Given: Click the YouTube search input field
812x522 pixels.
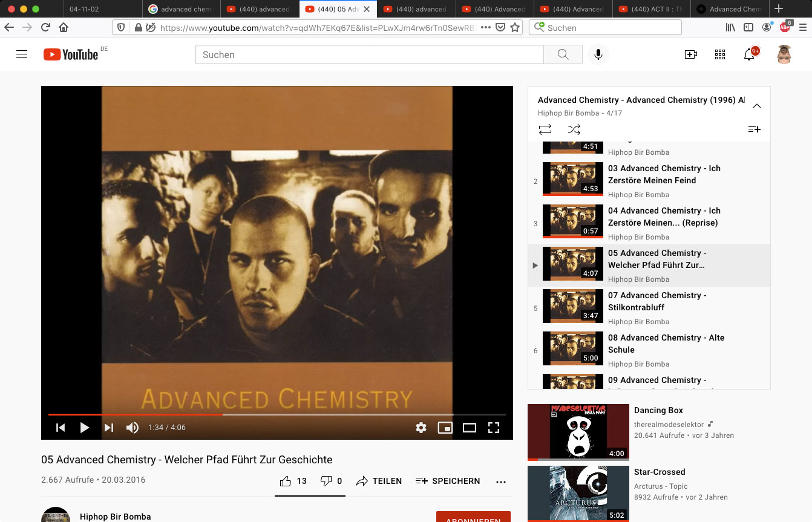Looking at the screenshot, I should (x=369, y=54).
